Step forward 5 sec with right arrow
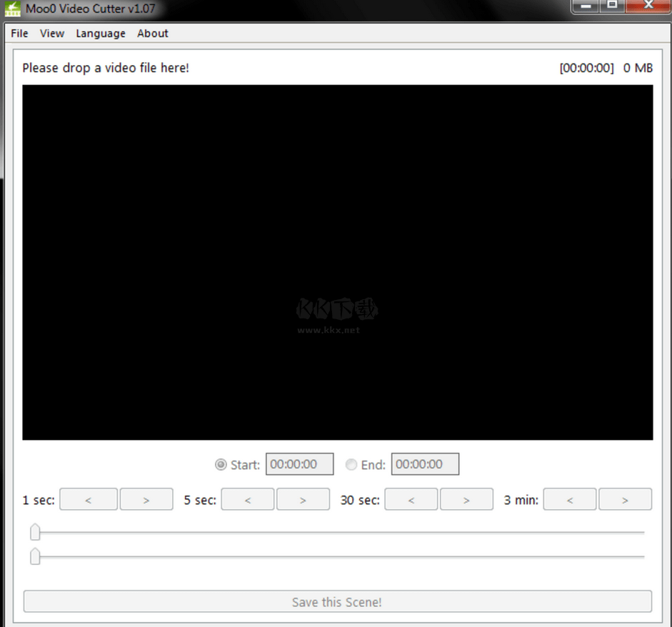672x627 pixels. click(x=303, y=499)
